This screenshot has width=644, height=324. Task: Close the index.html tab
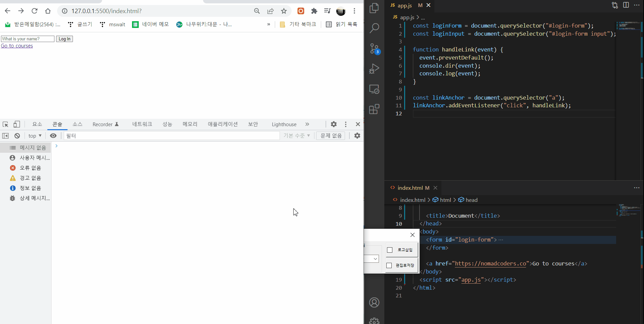(x=435, y=188)
